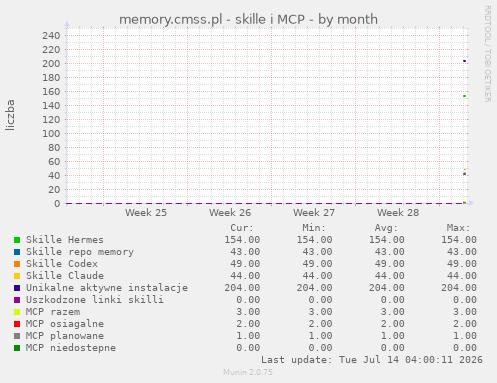Click the purple dashed zero line

(265, 203)
